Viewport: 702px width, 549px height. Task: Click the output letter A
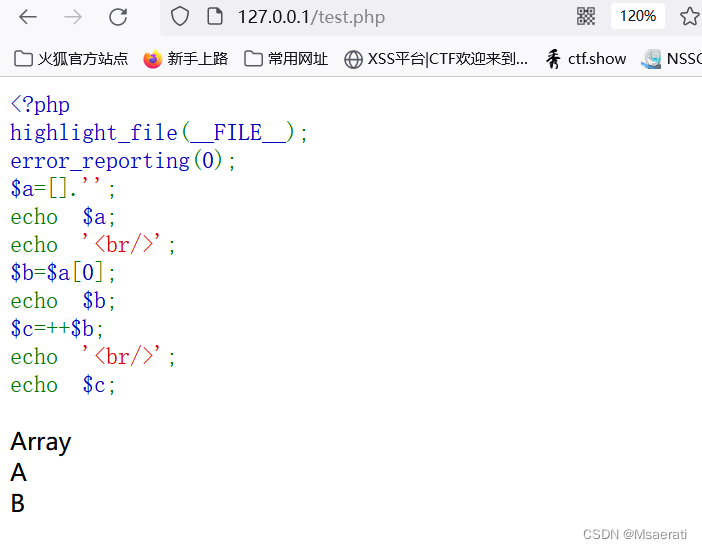coord(18,472)
